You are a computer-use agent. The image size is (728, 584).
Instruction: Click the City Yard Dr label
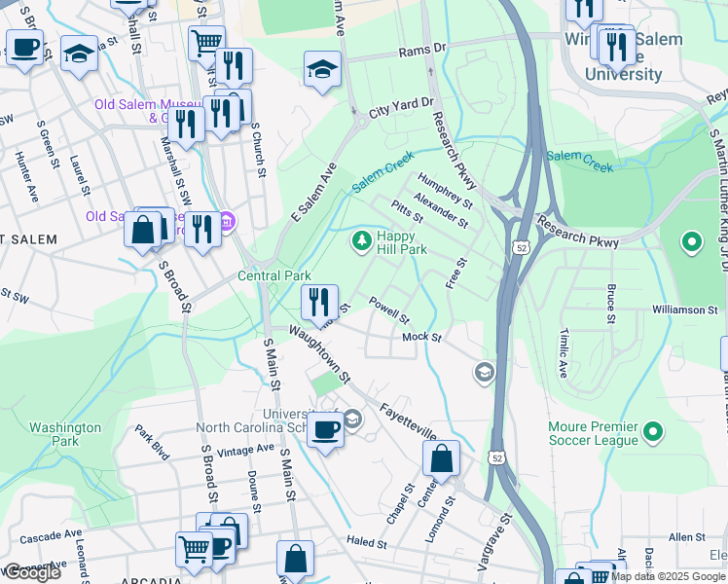pos(401,108)
